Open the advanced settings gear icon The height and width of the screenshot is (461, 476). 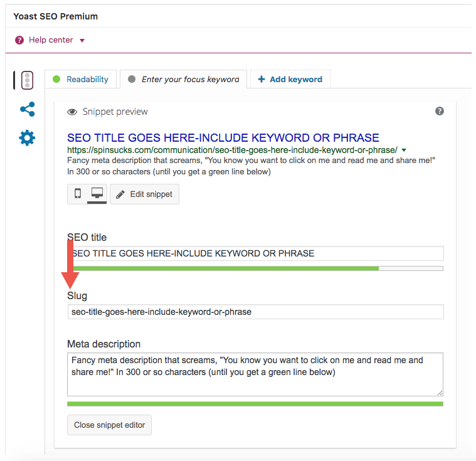coord(27,138)
